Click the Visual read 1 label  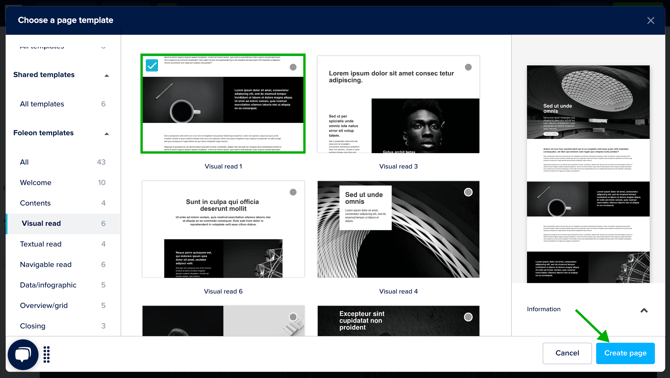coord(223,167)
